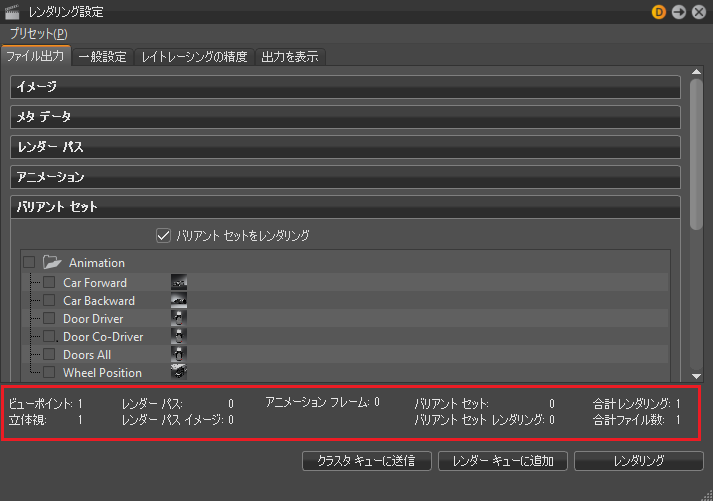Switch to 一般設定 tab
This screenshot has width=713, height=501.
click(103, 57)
